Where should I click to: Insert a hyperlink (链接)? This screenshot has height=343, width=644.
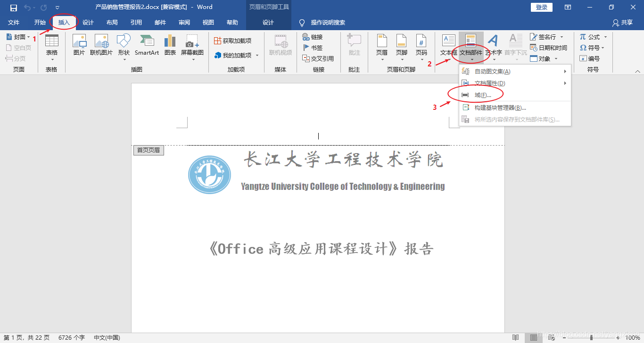pyautogui.click(x=313, y=37)
